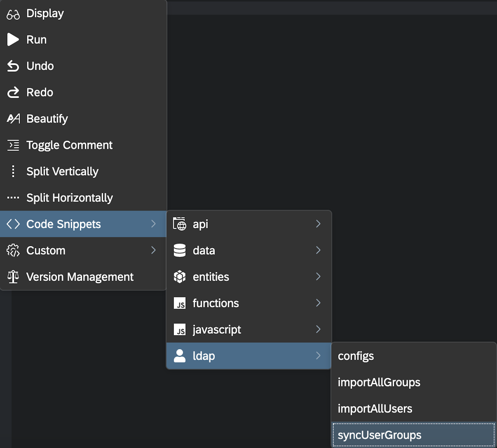Click the JS icon next to functions
The height and width of the screenshot is (448, 497).
180,303
